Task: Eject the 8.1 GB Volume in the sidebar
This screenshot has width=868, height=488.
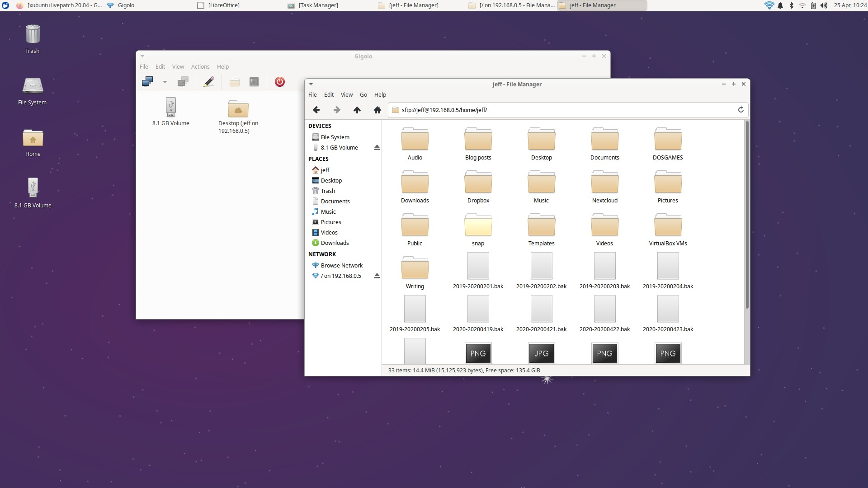Action: (377, 148)
